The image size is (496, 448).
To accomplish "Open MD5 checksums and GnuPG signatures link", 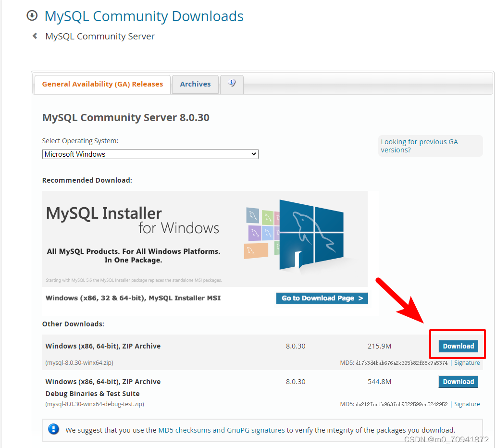I will [222, 430].
